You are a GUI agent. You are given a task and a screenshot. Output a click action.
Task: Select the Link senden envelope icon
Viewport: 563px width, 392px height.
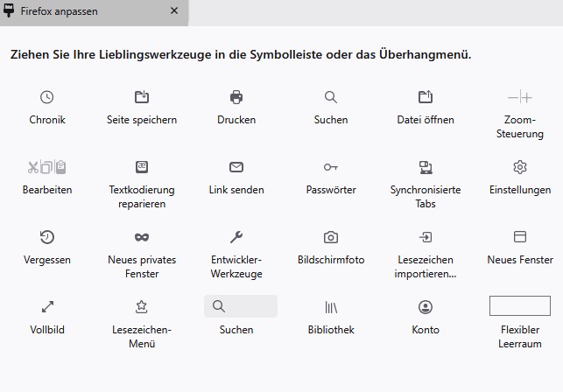(236, 167)
